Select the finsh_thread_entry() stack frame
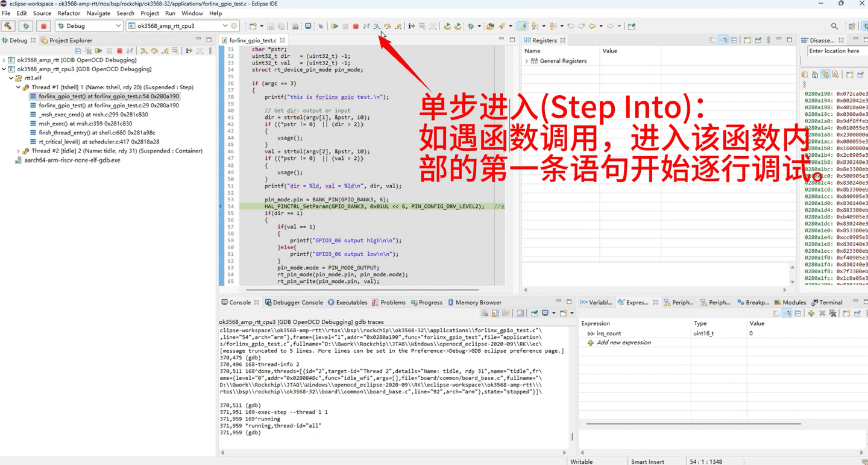 (92, 133)
